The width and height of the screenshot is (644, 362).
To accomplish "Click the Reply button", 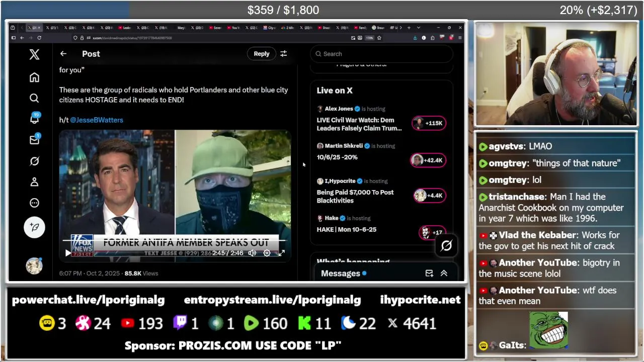I will 262,54.
